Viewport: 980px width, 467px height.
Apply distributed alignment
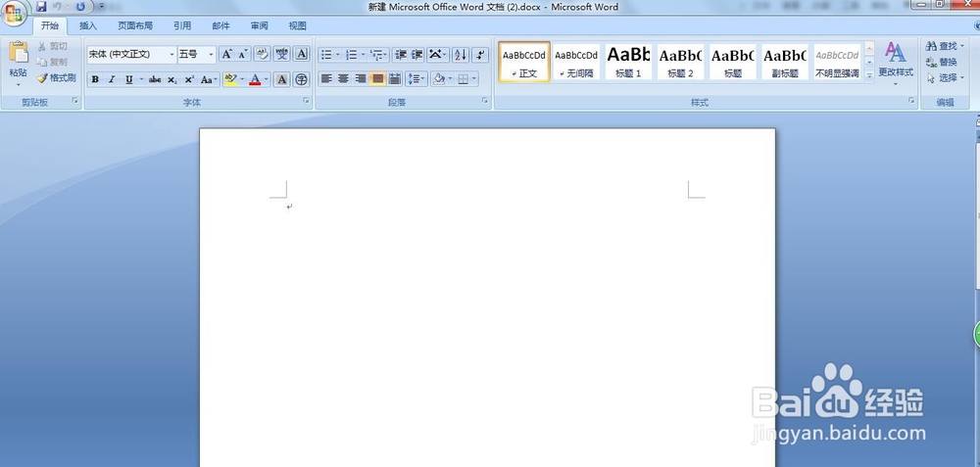tap(394, 78)
